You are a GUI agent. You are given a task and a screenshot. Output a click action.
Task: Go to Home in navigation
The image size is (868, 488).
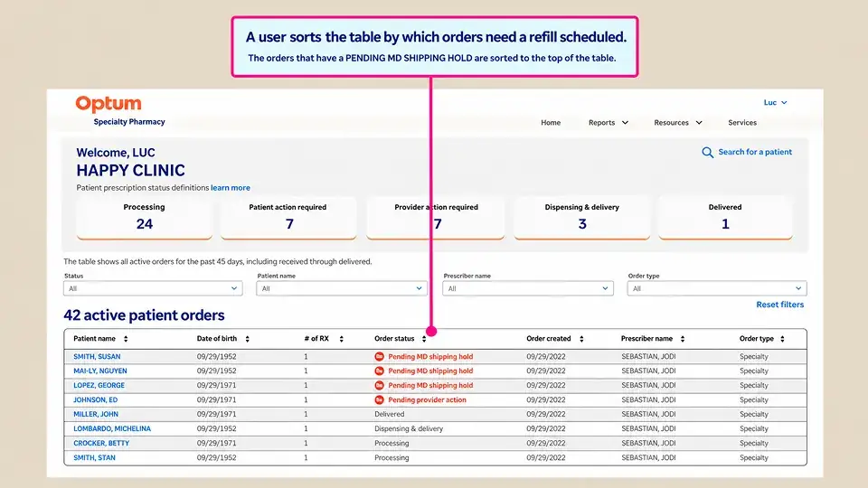point(551,122)
